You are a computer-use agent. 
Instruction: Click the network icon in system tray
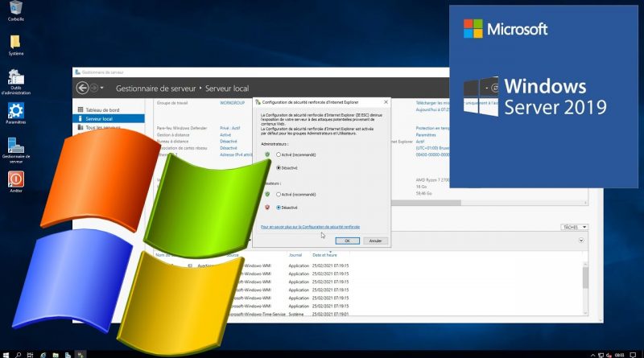(601, 355)
